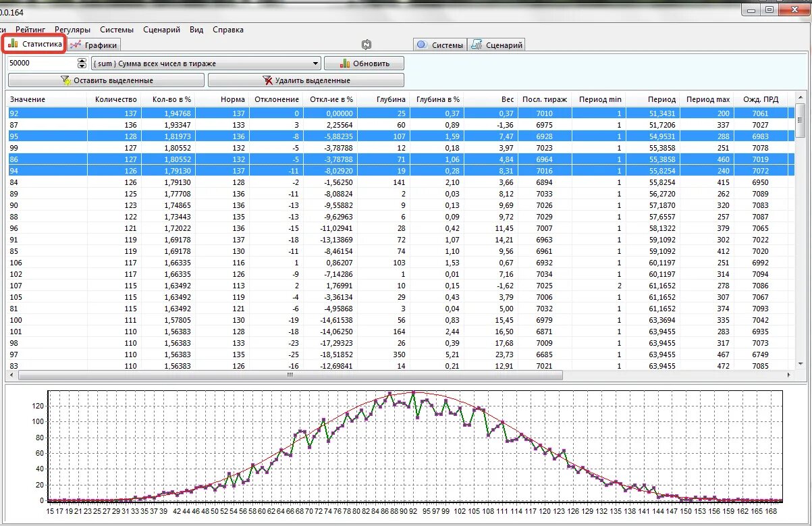This screenshot has height=526, width=812.
Task: Sort by the Ожд. ПРД column
Action: click(x=761, y=99)
